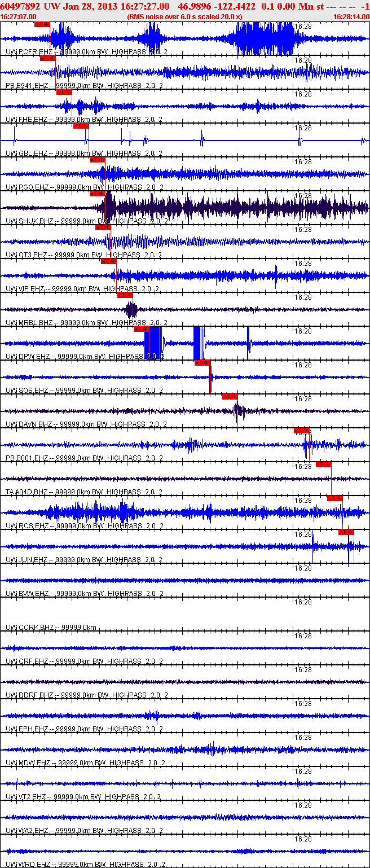
Task: Select the UW WRD EHZ trace label
Action: (x=84, y=865)
